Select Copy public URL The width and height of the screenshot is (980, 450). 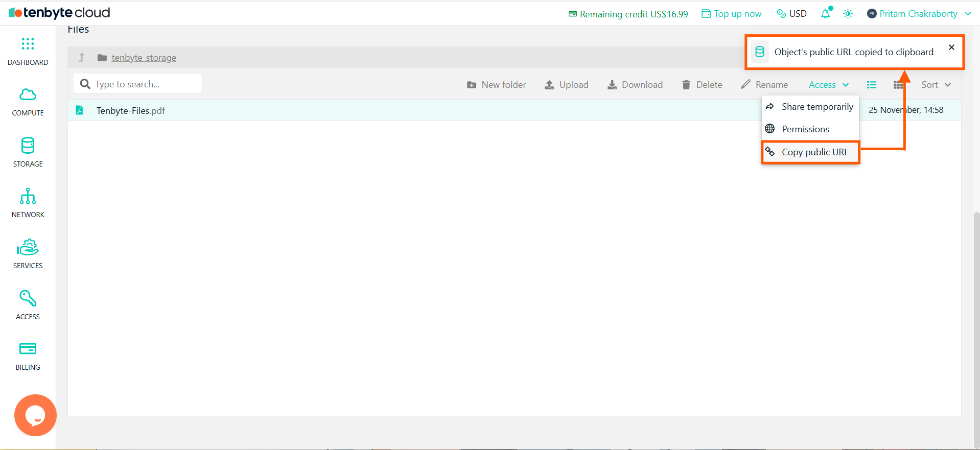(x=810, y=152)
